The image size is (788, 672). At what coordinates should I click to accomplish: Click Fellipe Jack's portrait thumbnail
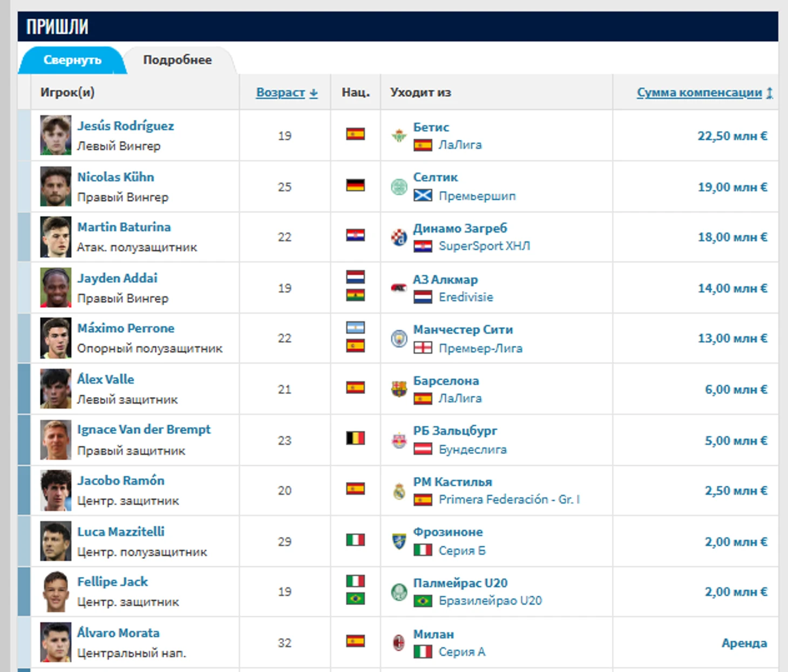click(x=56, y=592)
